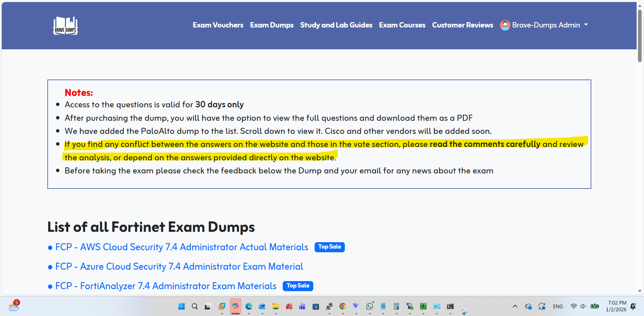Click the Brave-Dumps Admin avatar picture
The width and height of the screenshot is (644, 316).
click(x=505, y=25)
